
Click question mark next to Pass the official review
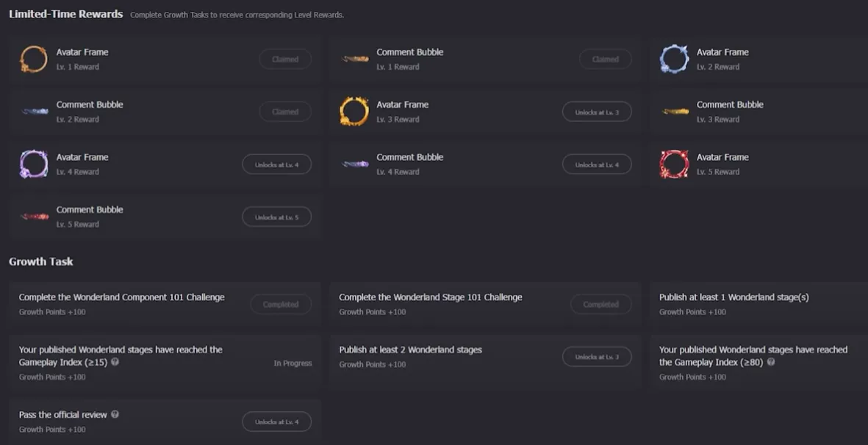pyautogui.click(x=115, y=414)
